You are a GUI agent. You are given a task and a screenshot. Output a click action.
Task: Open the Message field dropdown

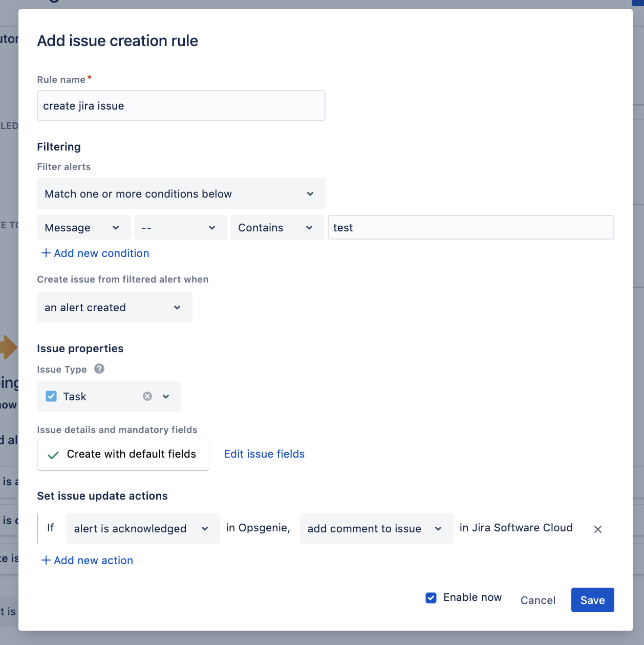84,227
